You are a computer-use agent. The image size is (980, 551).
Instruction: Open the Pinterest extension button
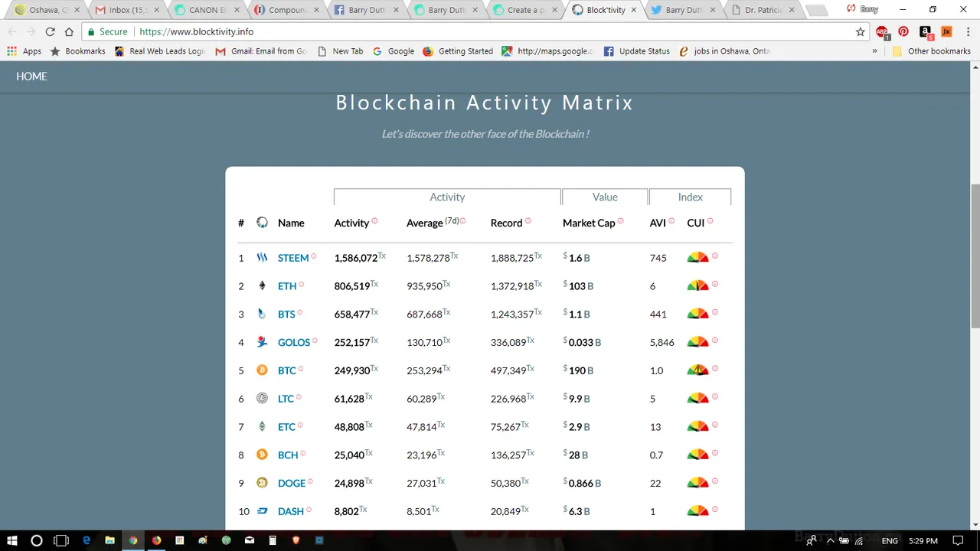(903, 32)
